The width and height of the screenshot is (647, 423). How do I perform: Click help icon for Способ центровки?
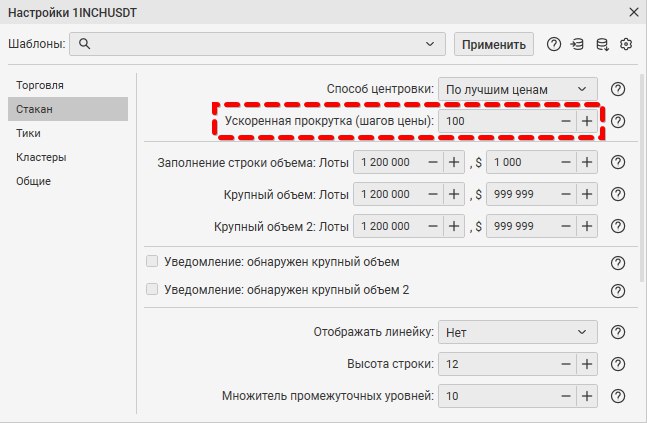[x=617, y=89]
